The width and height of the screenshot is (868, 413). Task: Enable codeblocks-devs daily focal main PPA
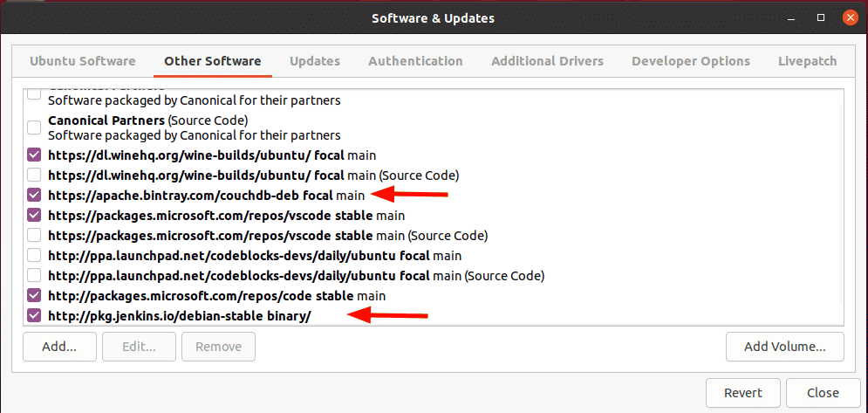click(x=34, y=256)
